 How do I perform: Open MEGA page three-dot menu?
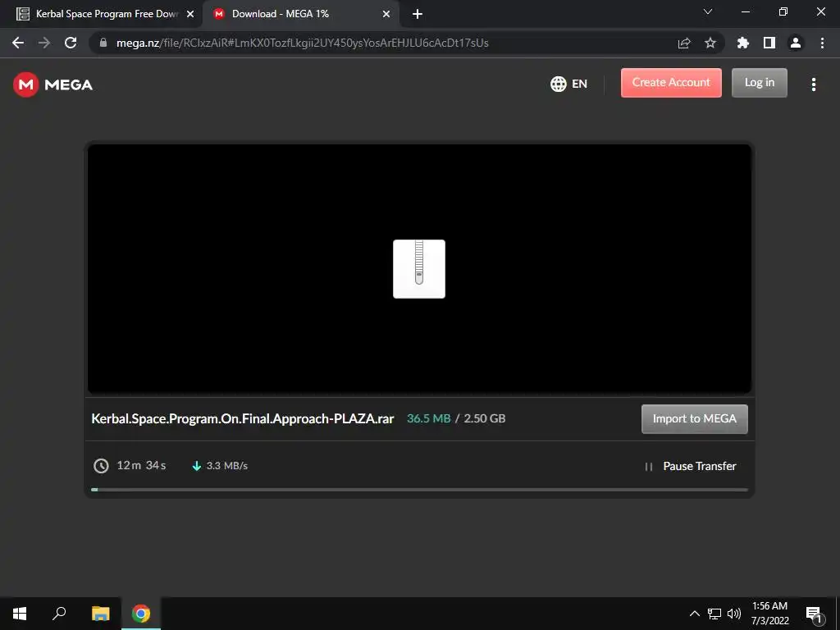point(813,84)
